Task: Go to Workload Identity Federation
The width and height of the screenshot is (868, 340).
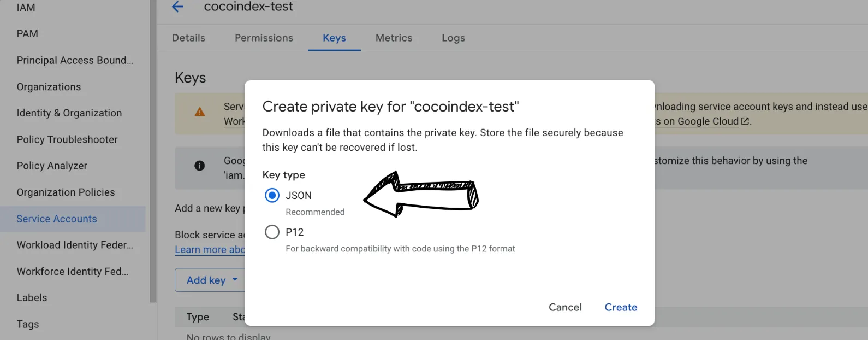Action: [x=74, y=245]
